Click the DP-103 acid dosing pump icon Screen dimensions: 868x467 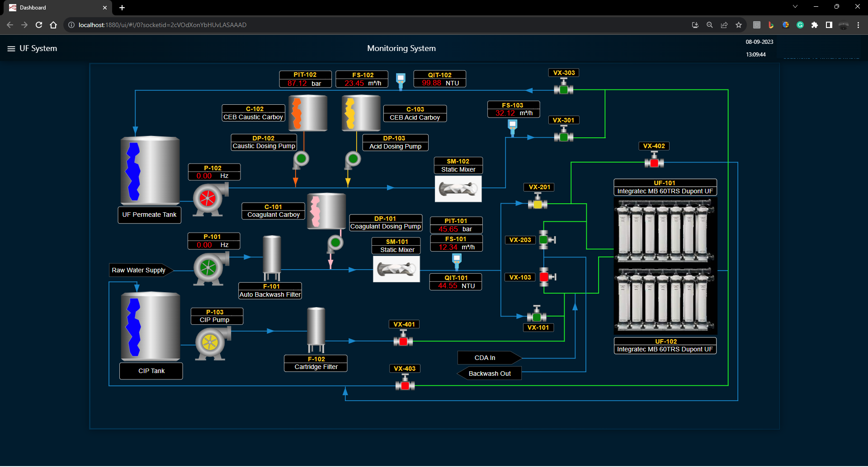coord(353,159)
